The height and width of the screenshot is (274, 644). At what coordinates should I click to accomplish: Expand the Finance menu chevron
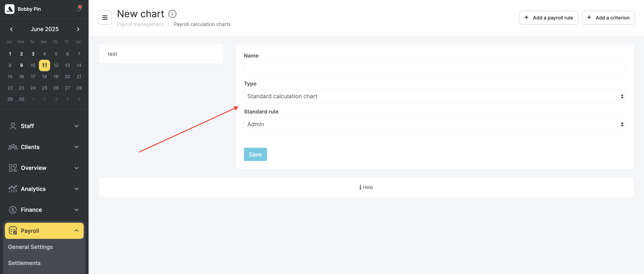pos(76,210)
